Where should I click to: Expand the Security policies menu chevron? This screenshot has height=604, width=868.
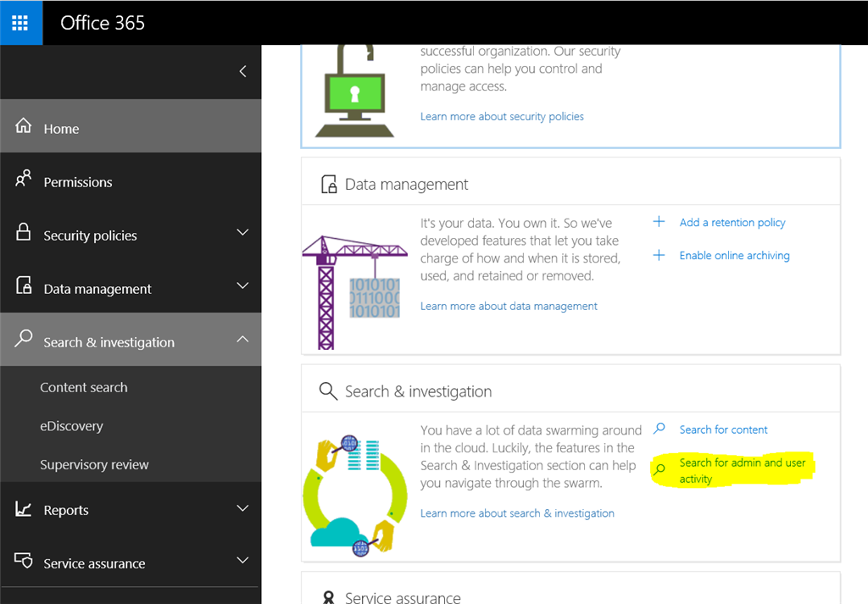[242, 232]
